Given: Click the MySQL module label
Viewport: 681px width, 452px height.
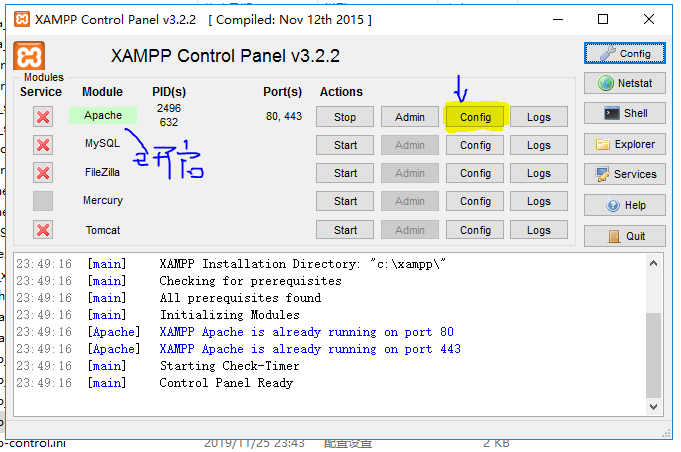Looking at the screenshot, I should [102, 143].
